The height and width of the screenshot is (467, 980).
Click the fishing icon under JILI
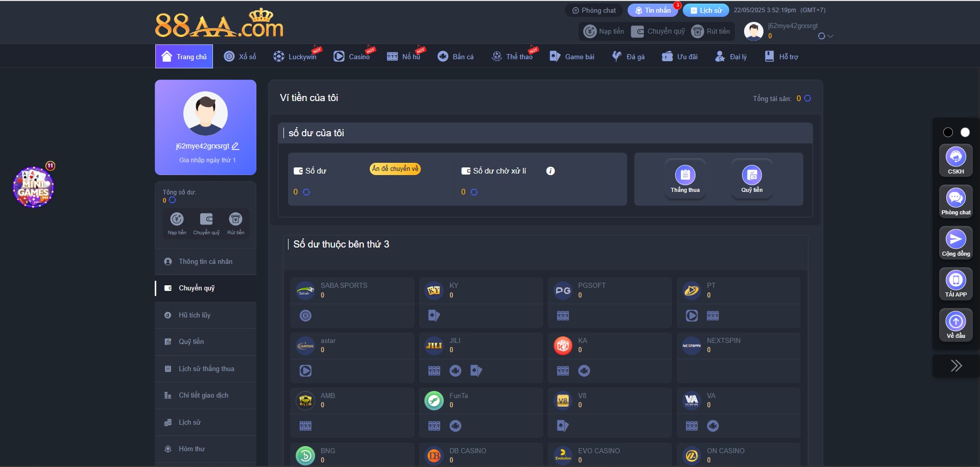pos(455,371)
